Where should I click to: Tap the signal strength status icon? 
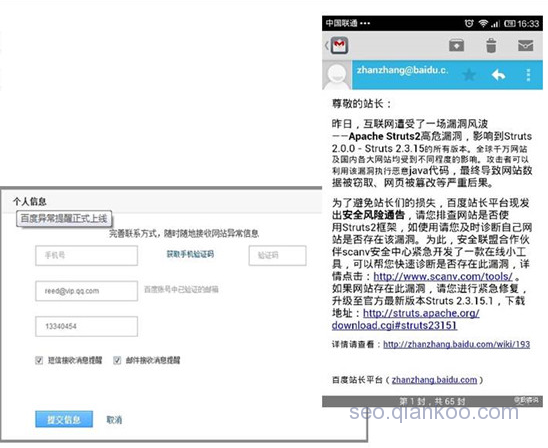(x=495, y=24)
